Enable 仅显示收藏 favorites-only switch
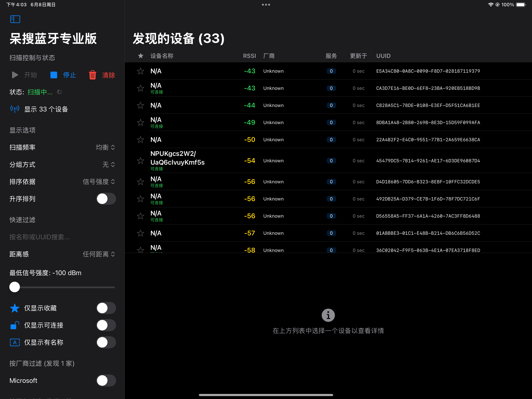The image size is (532, 399). pyautogui.click(x=106, y=308)
